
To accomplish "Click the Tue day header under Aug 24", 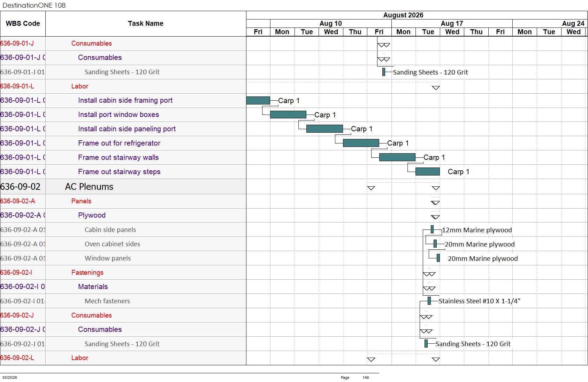I will pos(549,32).
